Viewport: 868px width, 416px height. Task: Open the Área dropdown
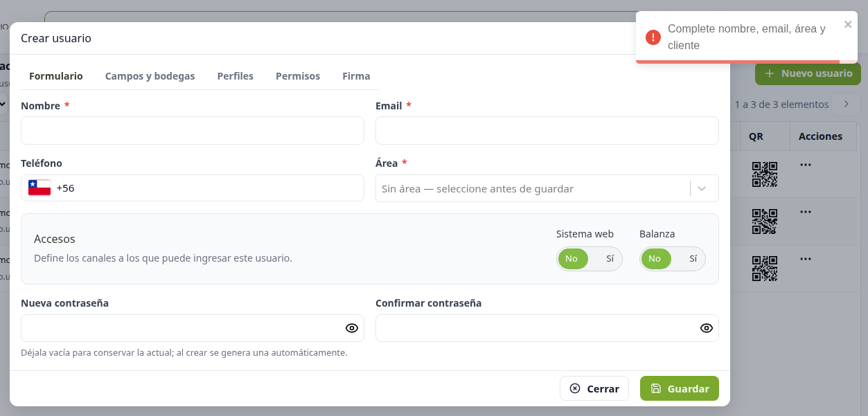click(547, 188)
